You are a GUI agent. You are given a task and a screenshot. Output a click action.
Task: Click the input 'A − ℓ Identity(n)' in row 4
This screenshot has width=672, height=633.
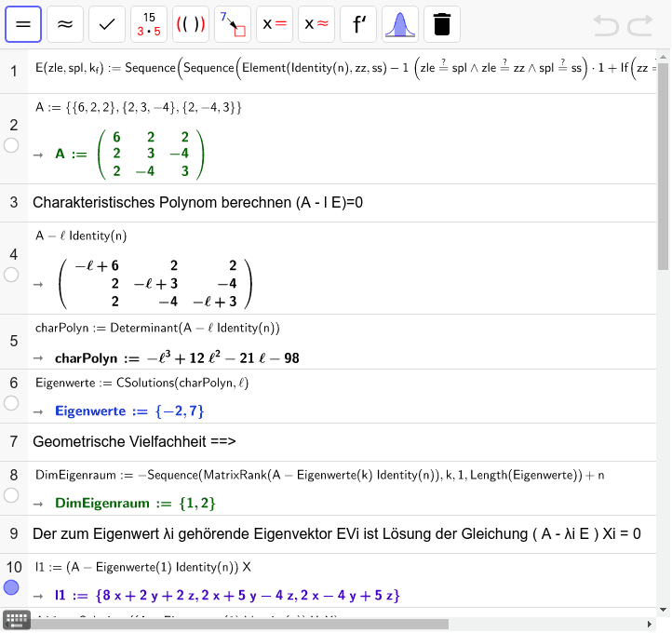tap(81, 236)
